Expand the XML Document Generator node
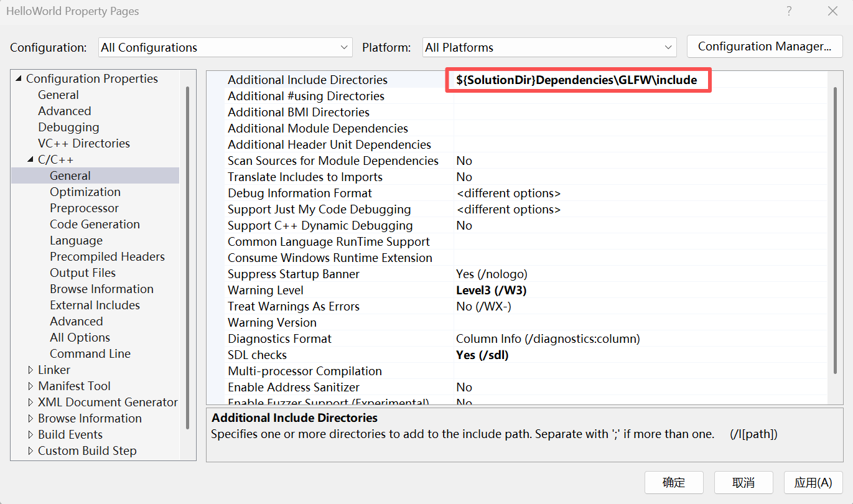853x504 pixels. 30,403
